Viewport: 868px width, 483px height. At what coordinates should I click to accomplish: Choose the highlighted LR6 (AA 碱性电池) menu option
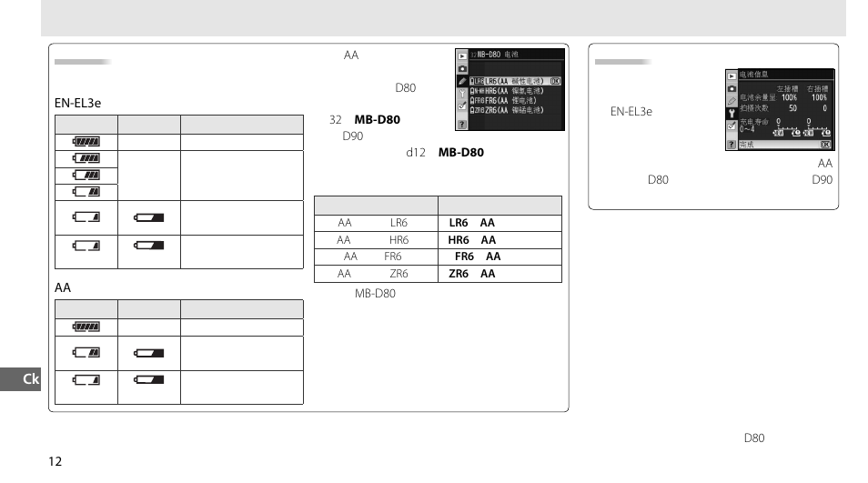click(515, 81)
